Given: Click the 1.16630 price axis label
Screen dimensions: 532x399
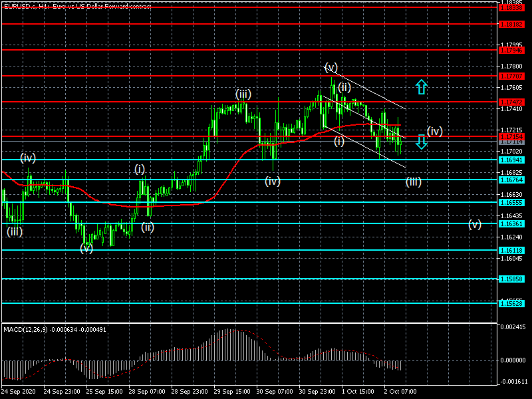Looking at the screenshot, I should tap(511, 195).
